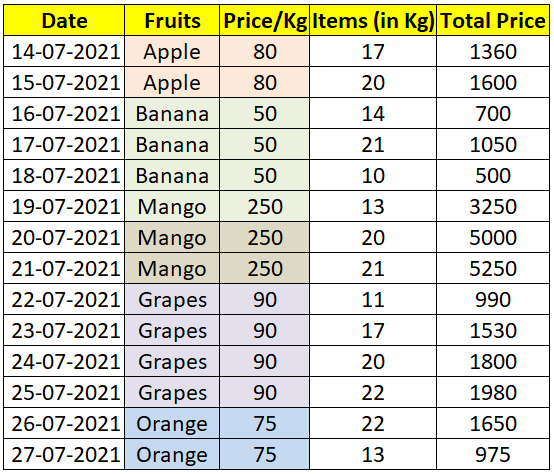This screenshot has width=554, height=474.
Task: Select the date cell 18-07-2021
Action: (x=64, y=176)
